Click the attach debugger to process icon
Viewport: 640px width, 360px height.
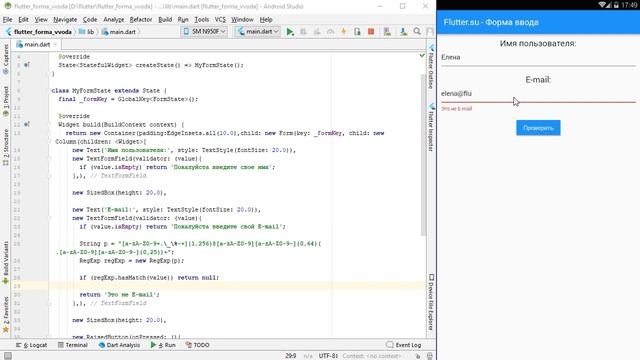[x=357, y=31]
